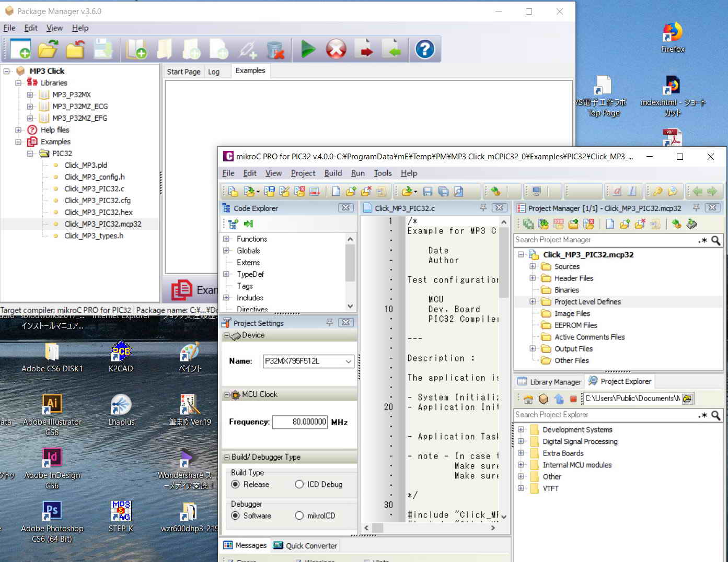
Task: Select Click_MP3_PIC32.hex in package examples tree
Action: click(x=98, y=212)
